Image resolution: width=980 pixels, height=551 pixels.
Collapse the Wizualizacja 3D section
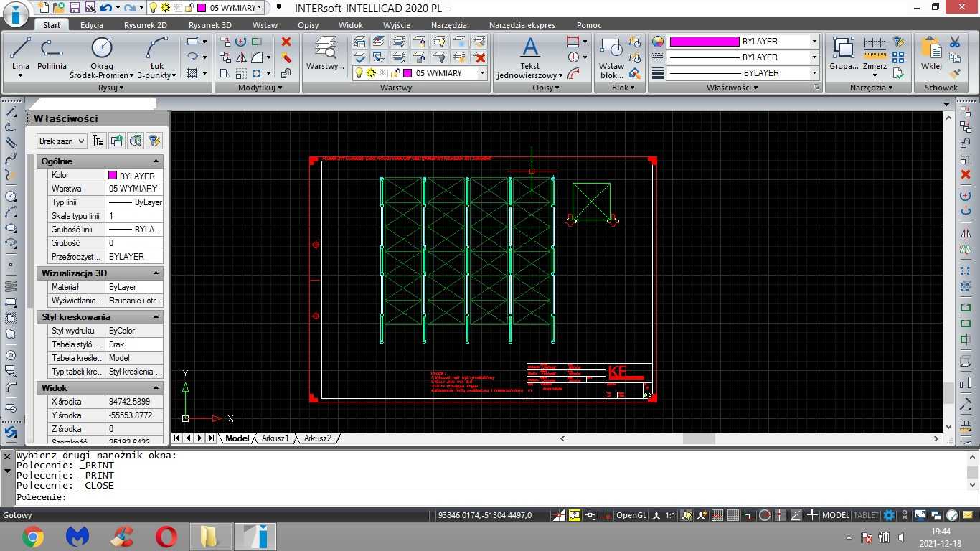click(156, 273)
